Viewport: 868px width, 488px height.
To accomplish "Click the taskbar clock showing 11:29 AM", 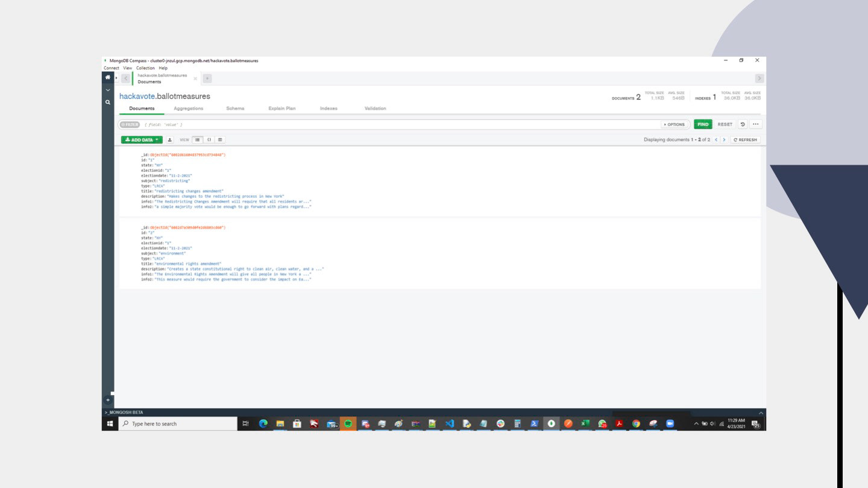I will click(737, 424).
